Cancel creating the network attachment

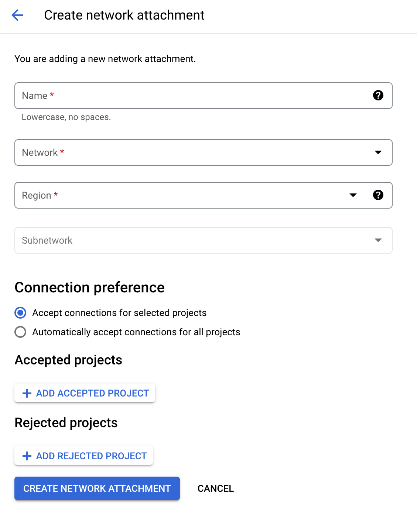pos(215,488)
